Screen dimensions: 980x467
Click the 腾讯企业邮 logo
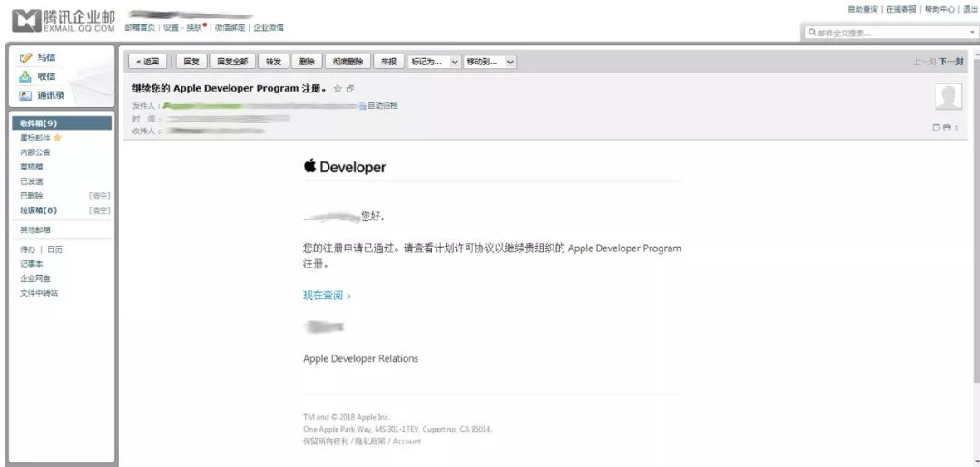pos(64,21)
